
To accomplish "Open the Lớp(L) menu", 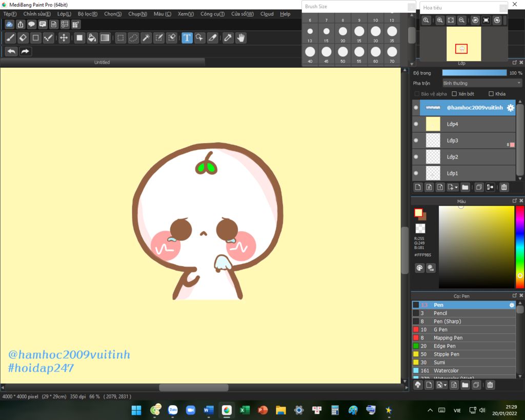I will pyautogui.click(x=64, y=14).
